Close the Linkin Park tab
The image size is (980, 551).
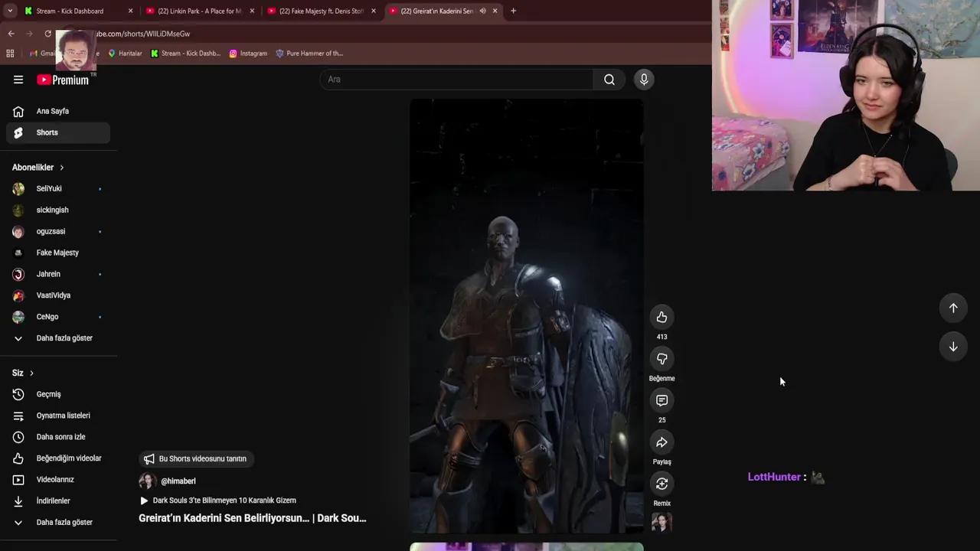252,11
